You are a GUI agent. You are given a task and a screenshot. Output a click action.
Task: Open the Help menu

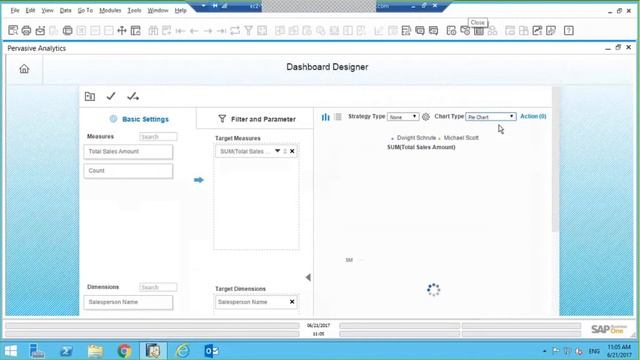[180, 10]
